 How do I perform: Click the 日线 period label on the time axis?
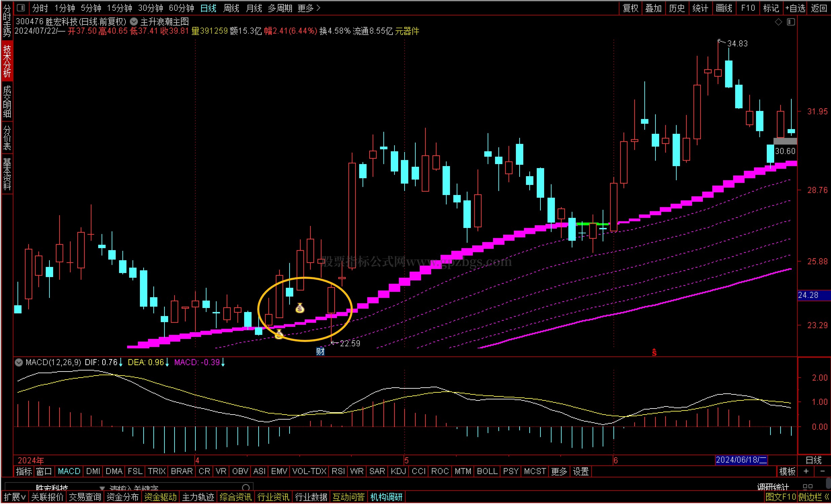click(814, 460)
